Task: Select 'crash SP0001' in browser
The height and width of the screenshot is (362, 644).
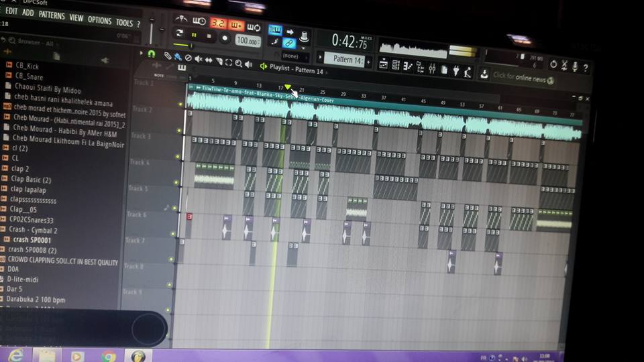Action: coord(32,240)
